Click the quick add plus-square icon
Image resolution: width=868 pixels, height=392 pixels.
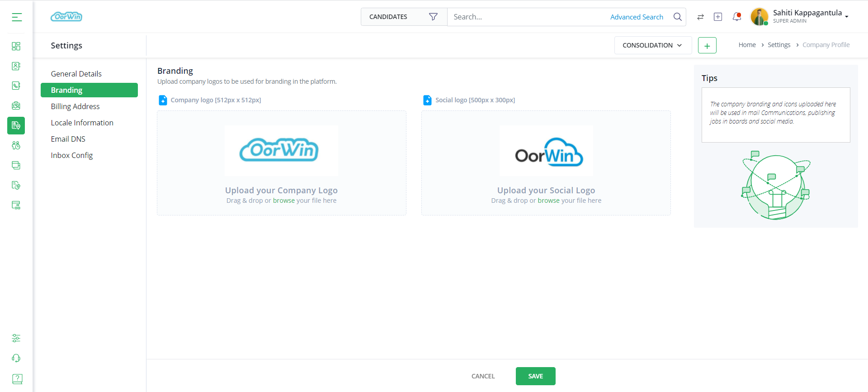(718, 17)
